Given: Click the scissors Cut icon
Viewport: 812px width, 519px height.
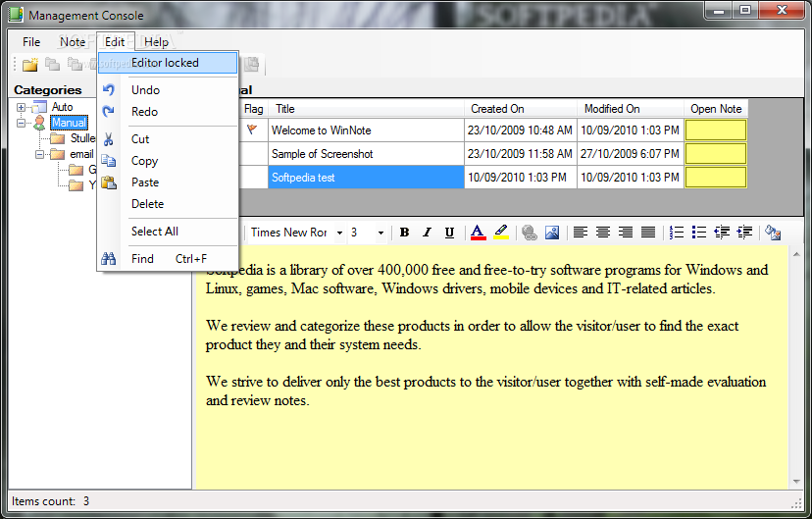Looking at the screenshot, I should [x=108, y=138].
